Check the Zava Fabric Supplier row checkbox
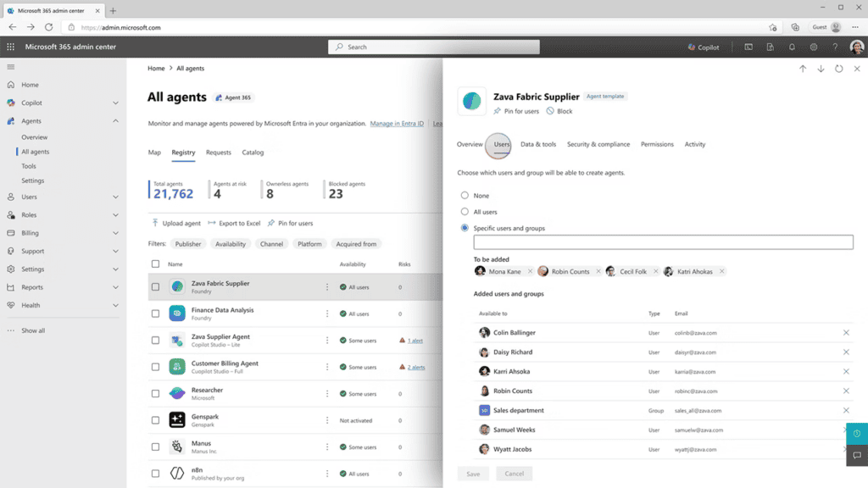 pyautogui.click(x=156, y=287)
